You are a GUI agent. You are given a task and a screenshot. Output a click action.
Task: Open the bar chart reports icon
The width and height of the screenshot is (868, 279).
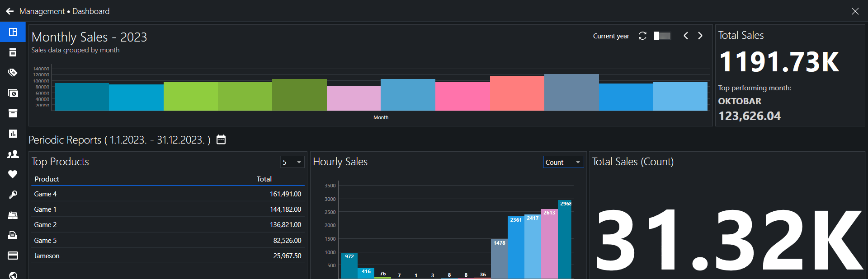point(13,134)
